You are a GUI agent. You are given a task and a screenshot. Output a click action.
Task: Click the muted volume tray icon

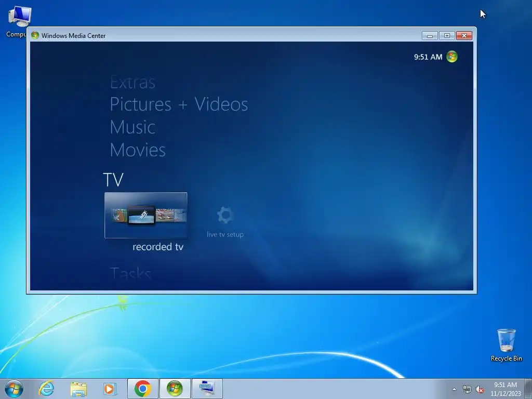coord(480,389)
